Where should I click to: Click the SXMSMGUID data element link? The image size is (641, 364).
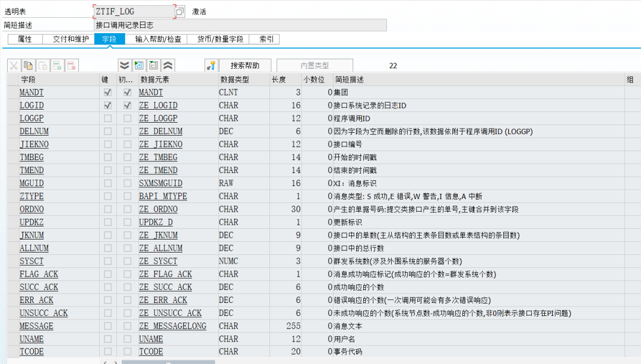coord(161,183)
